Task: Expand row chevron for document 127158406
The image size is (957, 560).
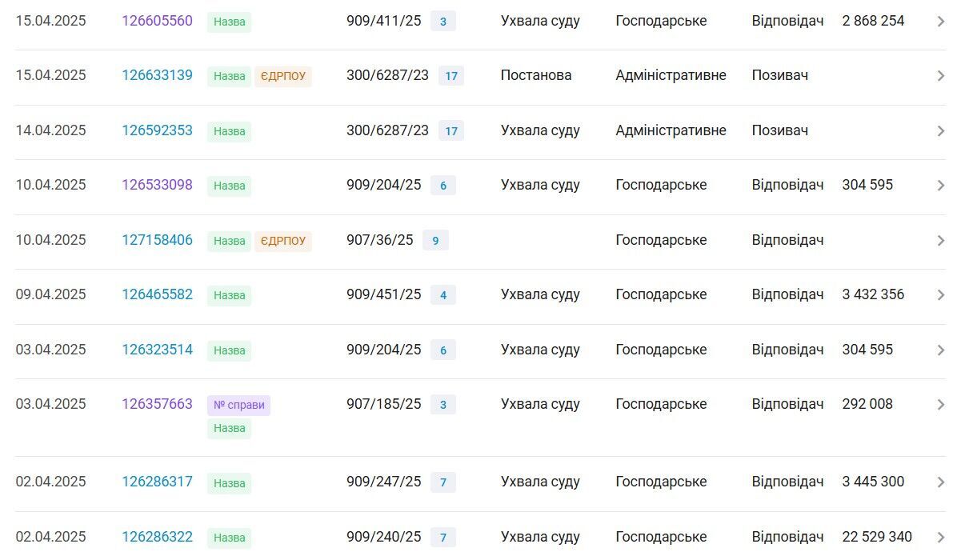Action: tap(940, 241)
